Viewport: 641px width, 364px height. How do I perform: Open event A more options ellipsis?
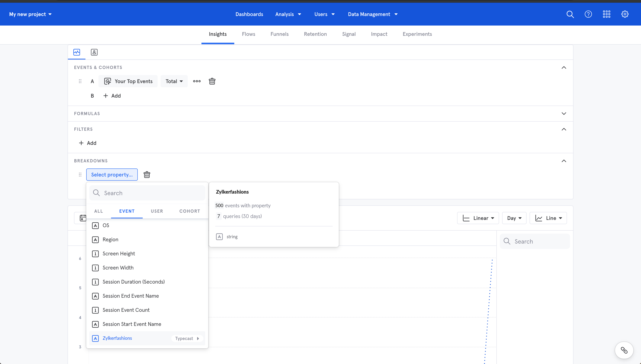click(197, 81)
